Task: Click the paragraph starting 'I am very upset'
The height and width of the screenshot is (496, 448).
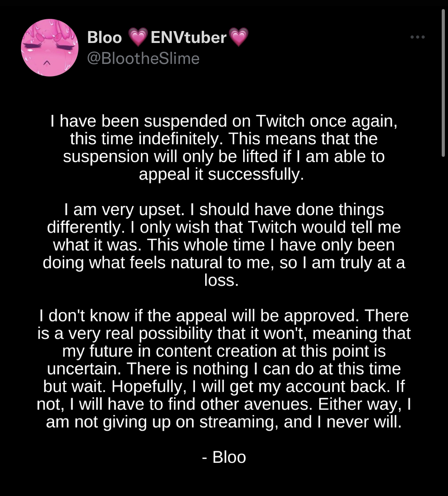Action: [x=224, y=245]
